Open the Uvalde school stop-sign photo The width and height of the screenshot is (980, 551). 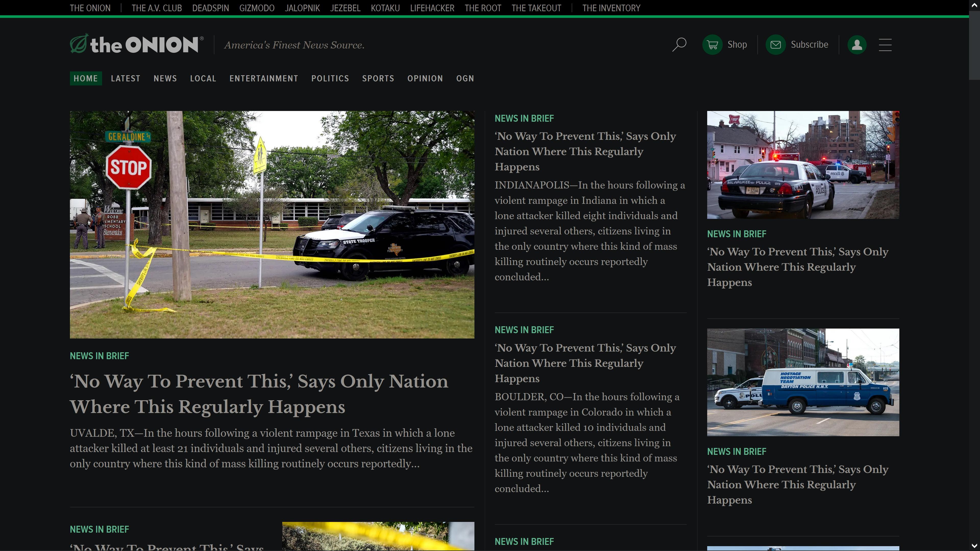pyautogui.click(x=272, y=224)
